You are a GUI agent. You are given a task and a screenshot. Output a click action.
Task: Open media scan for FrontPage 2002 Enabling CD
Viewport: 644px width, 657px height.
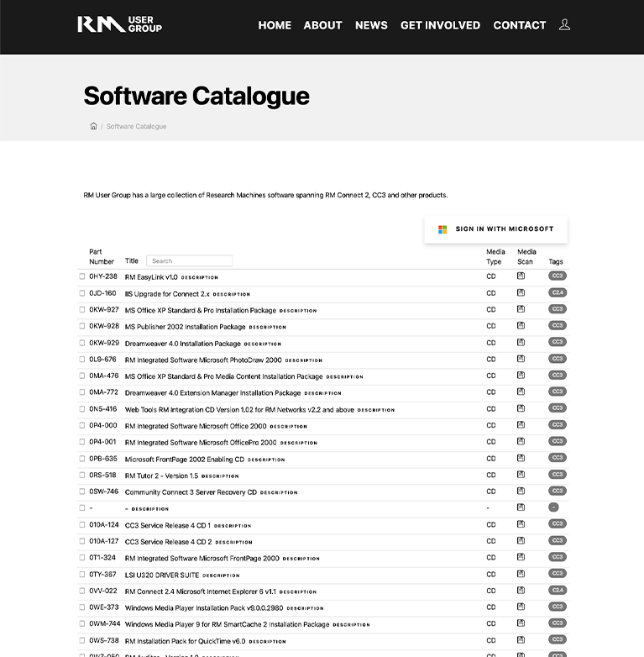pyautogui.click(x=521, y=458)
